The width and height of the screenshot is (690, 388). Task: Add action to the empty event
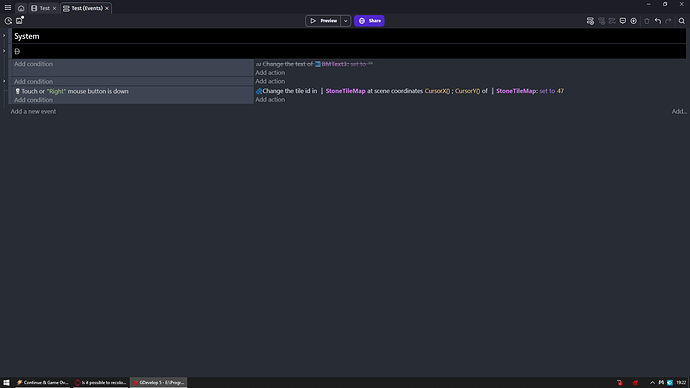[x=270, y=81]
